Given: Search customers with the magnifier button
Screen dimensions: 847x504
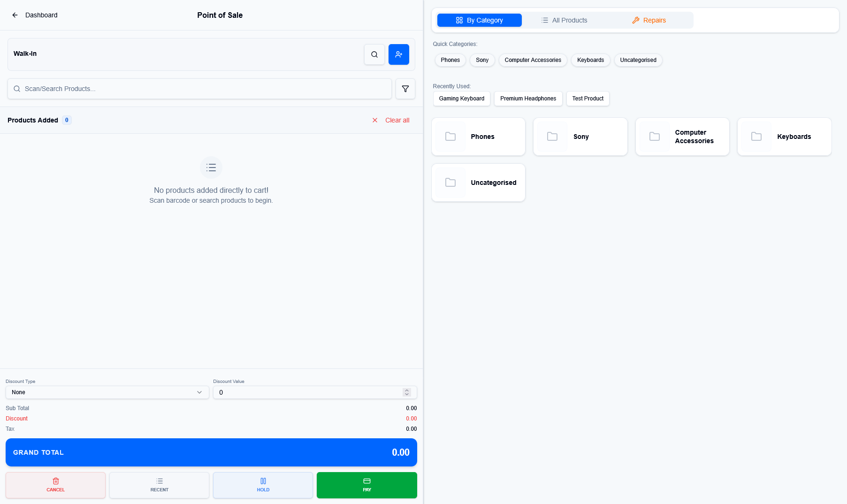Looking at the screenshot, I should (x=374, y=54).
